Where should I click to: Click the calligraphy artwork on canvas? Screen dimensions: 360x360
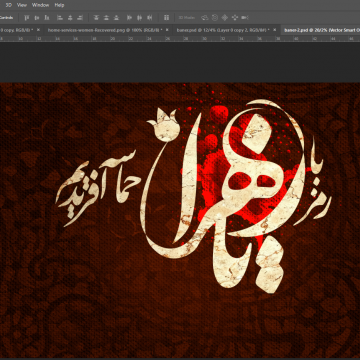click(x=193, y=196)
